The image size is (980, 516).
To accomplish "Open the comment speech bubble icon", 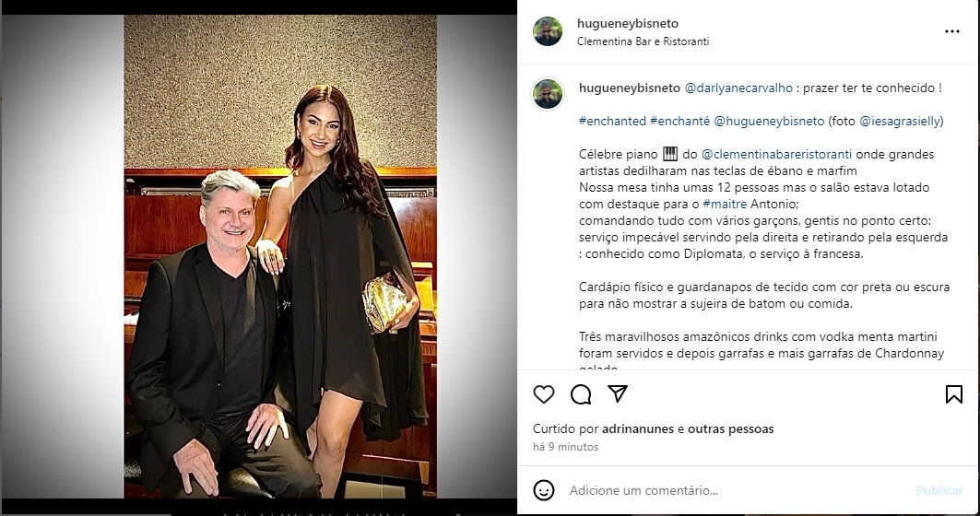I will coord(581,394).
